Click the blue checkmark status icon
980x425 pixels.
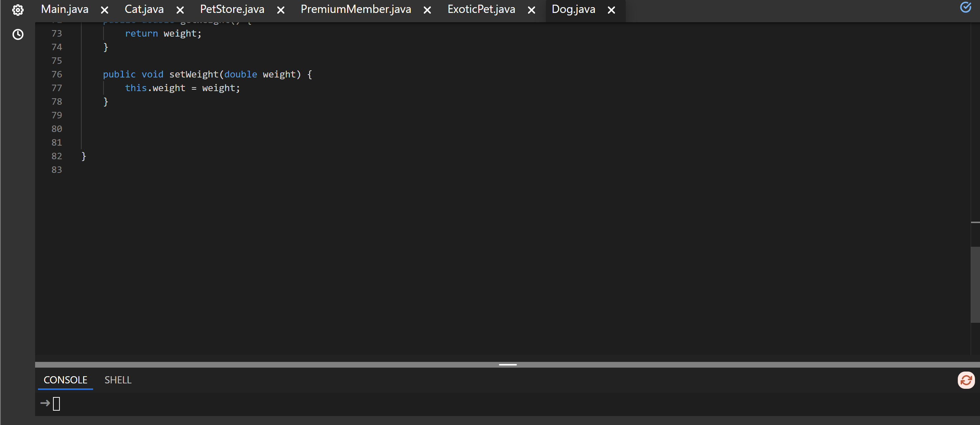(966, 7)
